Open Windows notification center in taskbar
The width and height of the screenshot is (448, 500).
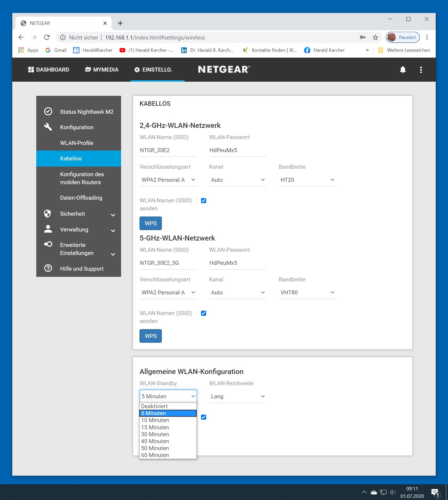(x=435, y=493)
